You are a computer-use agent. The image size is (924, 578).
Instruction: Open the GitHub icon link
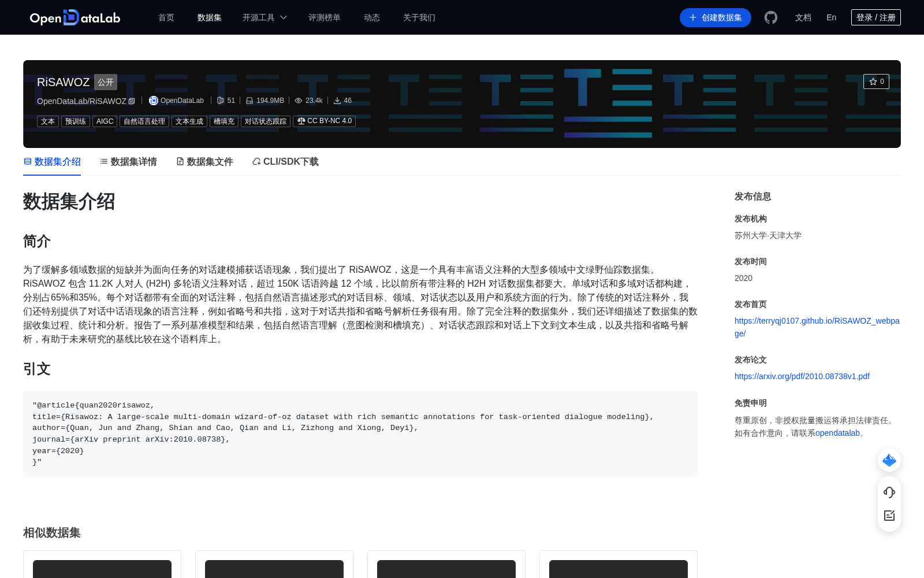pyautogui.click(x=771, y=17)
